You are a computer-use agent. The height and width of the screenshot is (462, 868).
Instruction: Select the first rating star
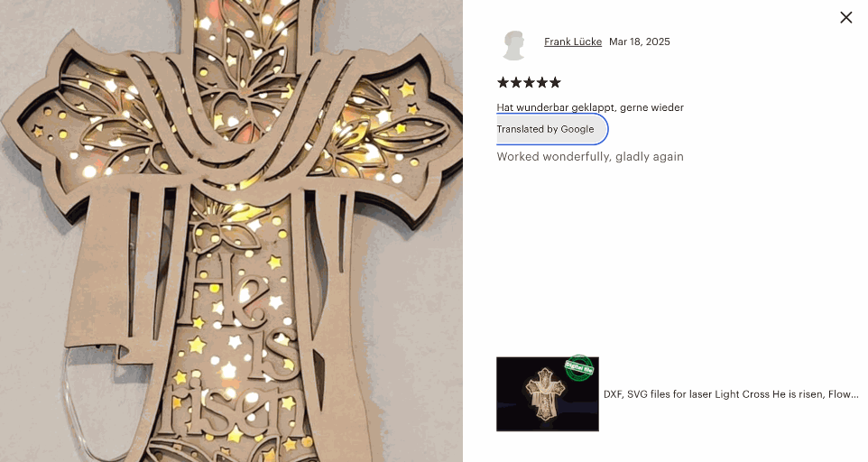point(503,83)
